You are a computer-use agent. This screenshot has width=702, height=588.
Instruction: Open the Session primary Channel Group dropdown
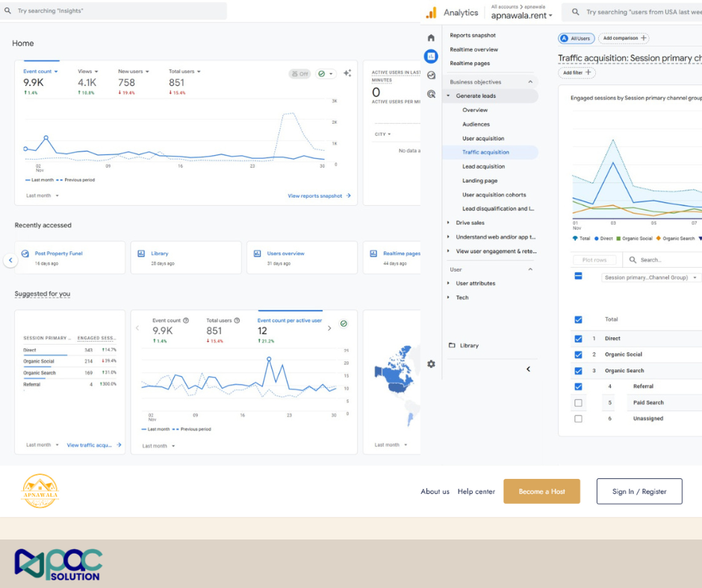(651, 278)
